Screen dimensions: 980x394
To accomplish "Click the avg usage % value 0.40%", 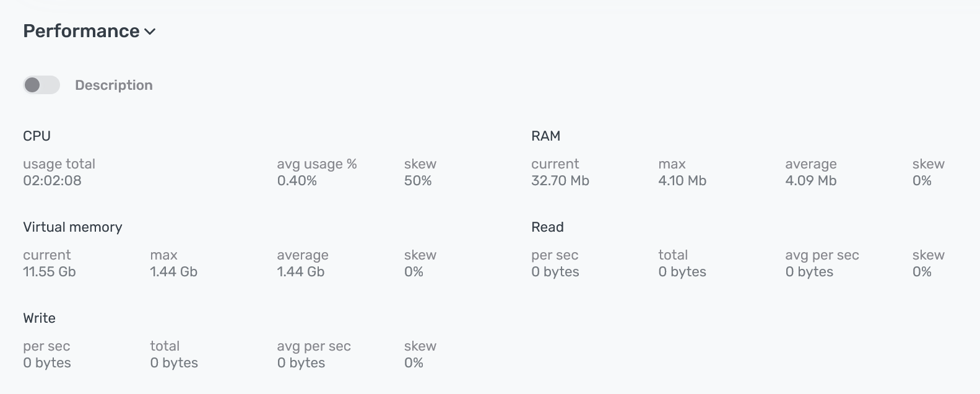I will point(297,180).
